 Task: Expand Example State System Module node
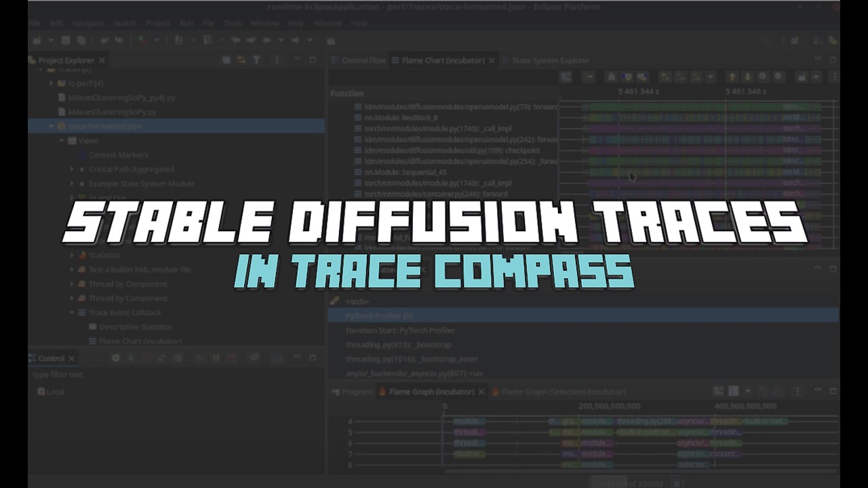[72, 184]
